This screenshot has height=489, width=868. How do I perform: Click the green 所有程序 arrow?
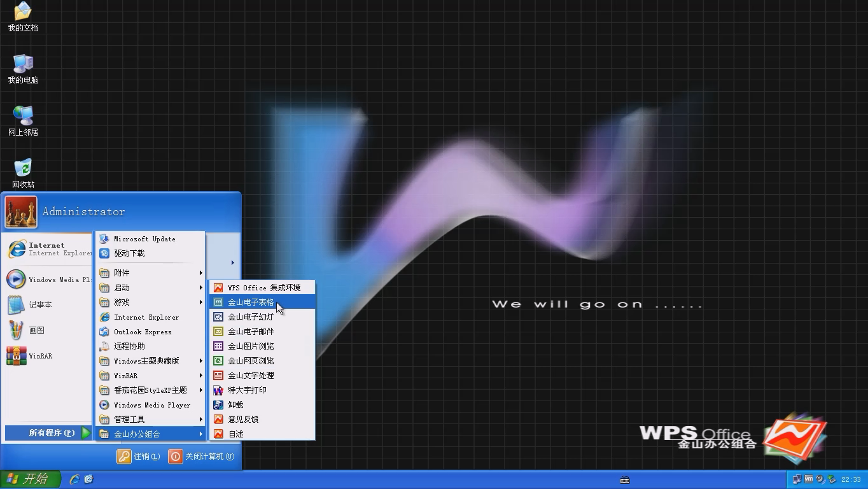point(86,433)
